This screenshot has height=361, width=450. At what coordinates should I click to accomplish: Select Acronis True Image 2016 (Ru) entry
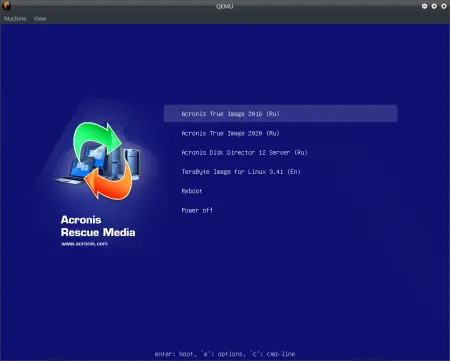(x=280, y=114)
